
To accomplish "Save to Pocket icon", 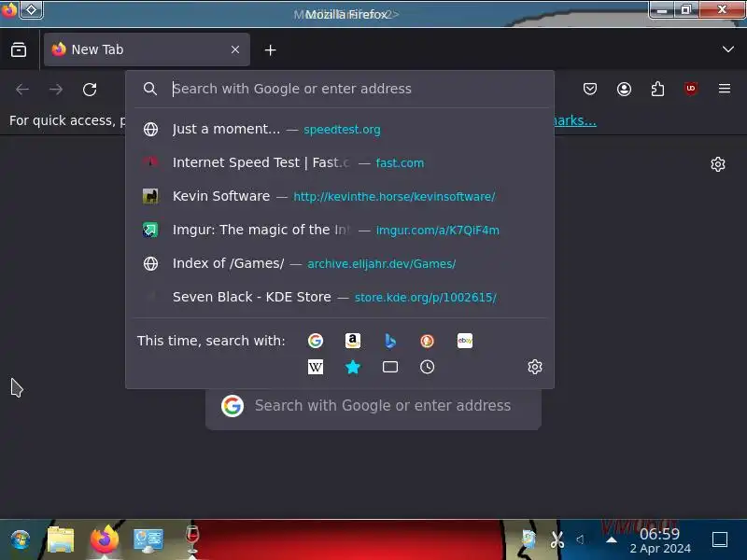I will [x=590, y=89].
